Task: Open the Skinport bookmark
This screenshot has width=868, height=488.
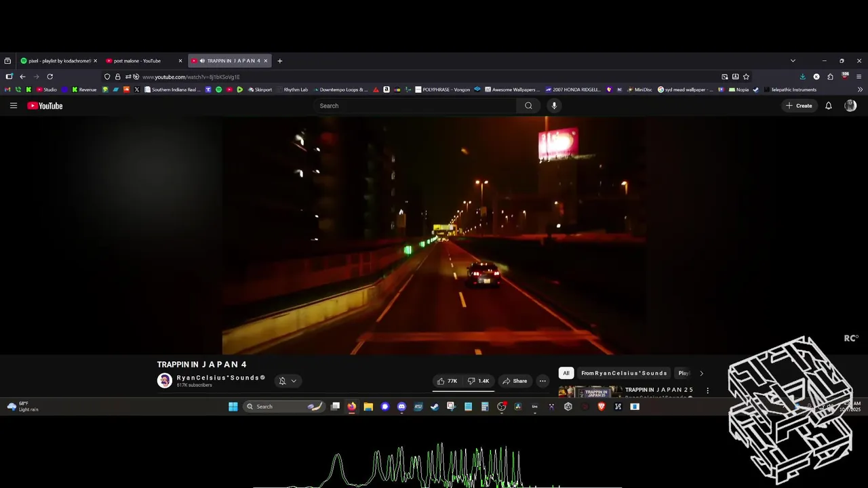Action: point(260,89)
